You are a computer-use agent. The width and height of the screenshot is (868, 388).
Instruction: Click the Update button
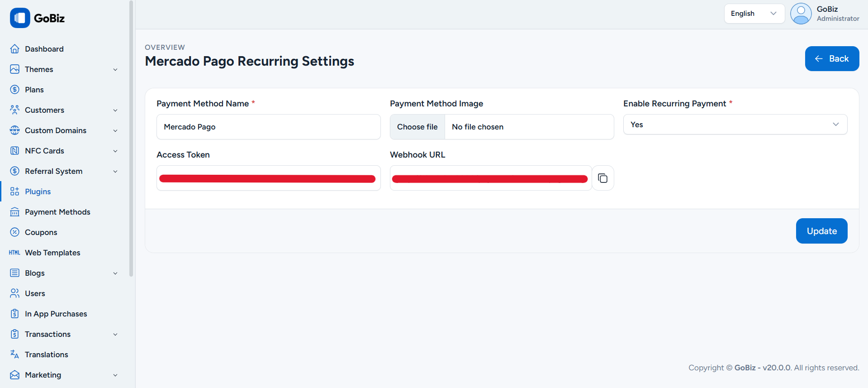tap(821, 231)
